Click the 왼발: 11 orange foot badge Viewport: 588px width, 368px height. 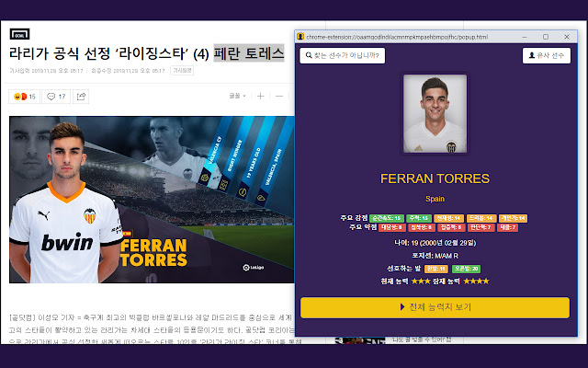[436, 269]
